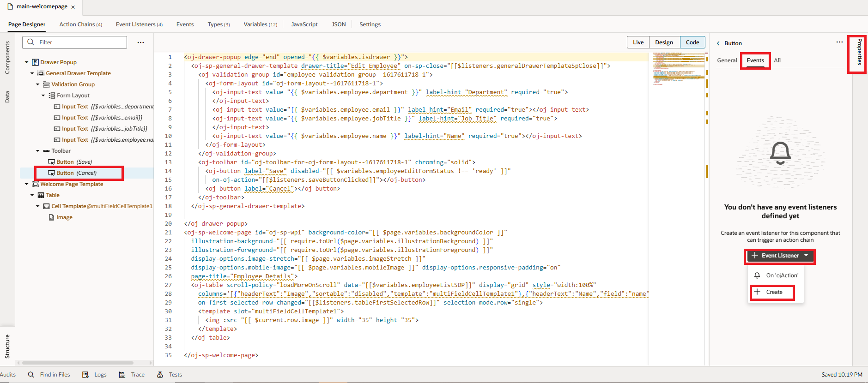Collapse the Drawer Popup tree node
Screen dimensions: 868x383
(x=27, y=62)
